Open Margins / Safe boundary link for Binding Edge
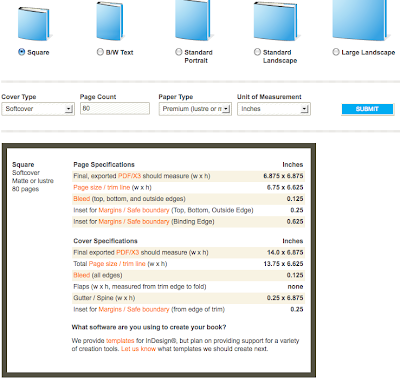Viewport: 400px width, 382px height. pos(134,222)
